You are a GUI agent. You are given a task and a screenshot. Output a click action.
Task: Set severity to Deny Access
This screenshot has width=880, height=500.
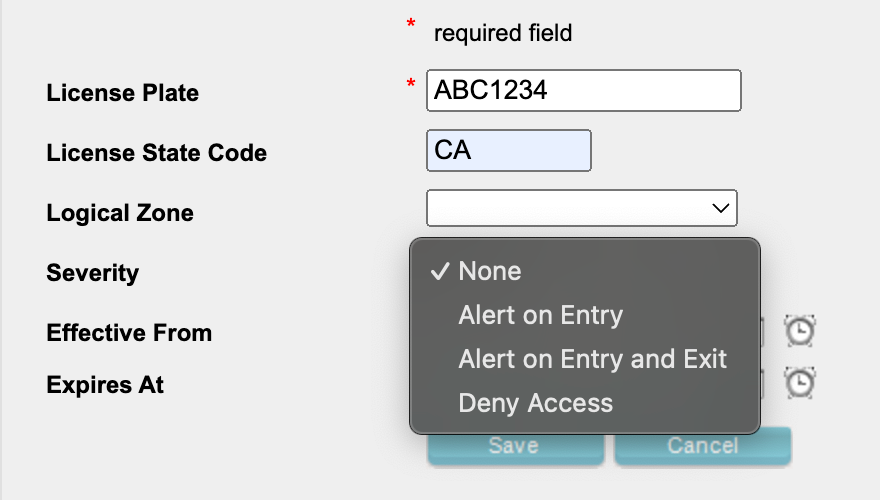[x=535, y=404]
